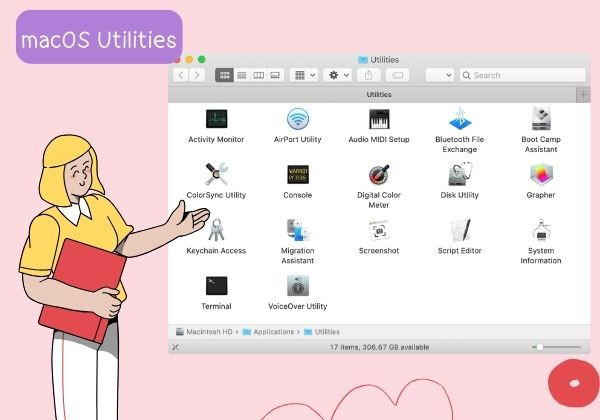Select VoiceOver Utility icon
Screen dimensions: 600x420
(298, 285)
